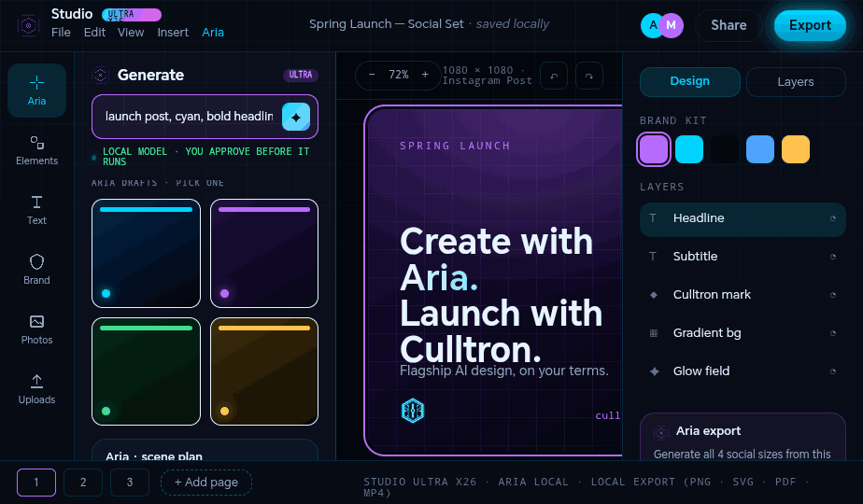Image resolution: width=863 pixels, height=504 pixels.
Task: Pick the yellow brand kit swatch
Action: pyautogui.click(x=796, y=149)
